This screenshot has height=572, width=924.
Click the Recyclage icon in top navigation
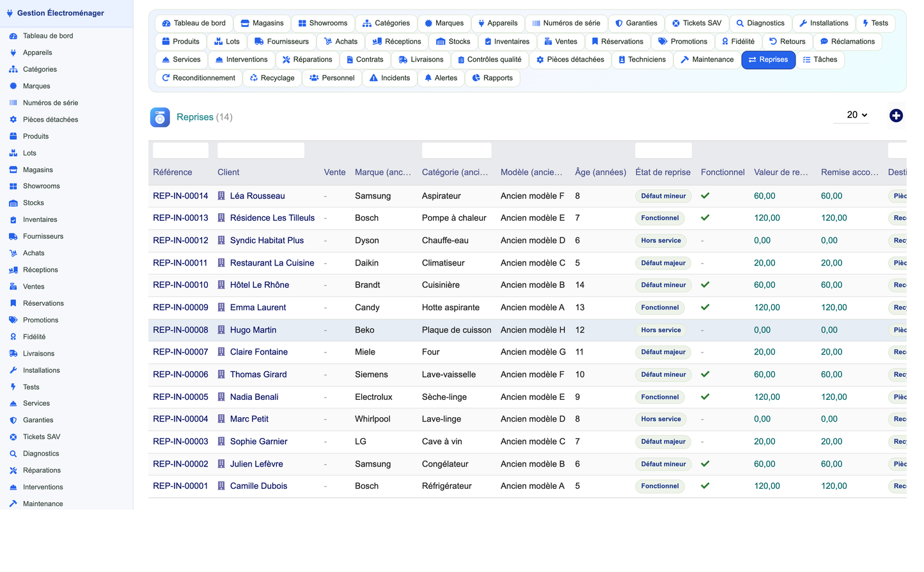(x=254, y=78)
